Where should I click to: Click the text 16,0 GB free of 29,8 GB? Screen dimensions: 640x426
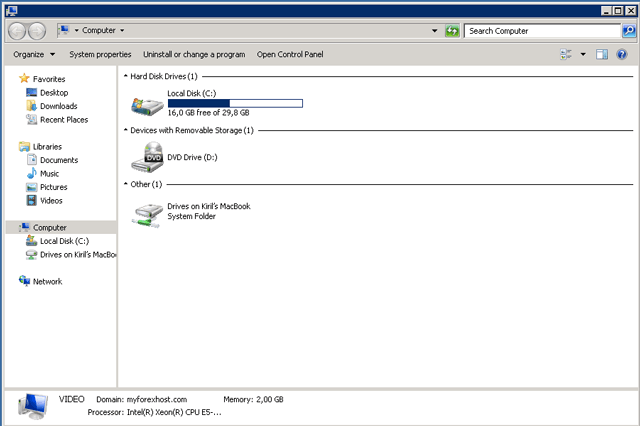coord(208,113)
